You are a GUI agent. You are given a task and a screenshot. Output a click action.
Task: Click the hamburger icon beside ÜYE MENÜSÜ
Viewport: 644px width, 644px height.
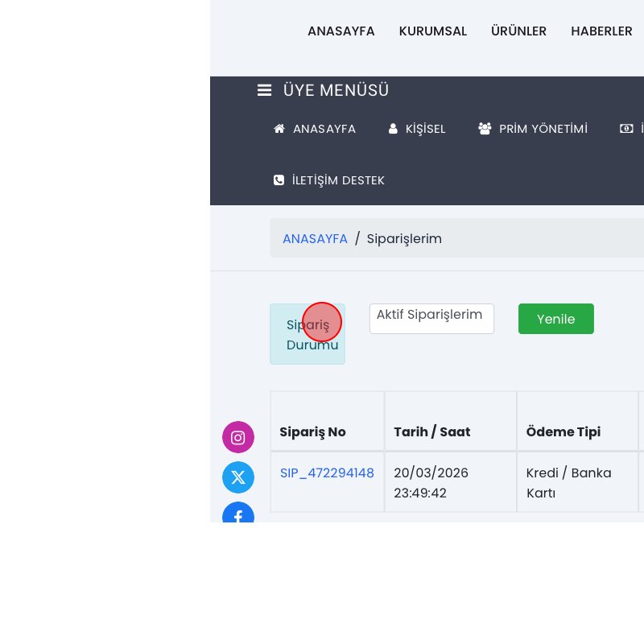click(x=264, y=90)
